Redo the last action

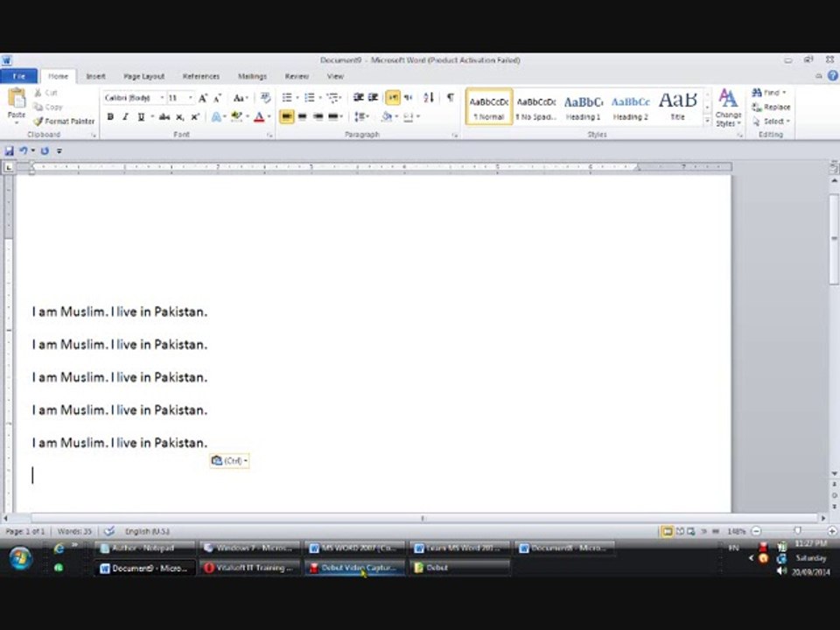[x=45, y=151]
